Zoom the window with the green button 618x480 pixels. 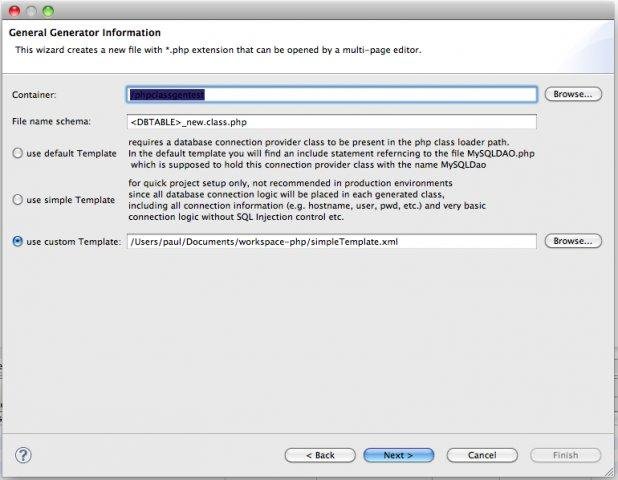point(48,10)
